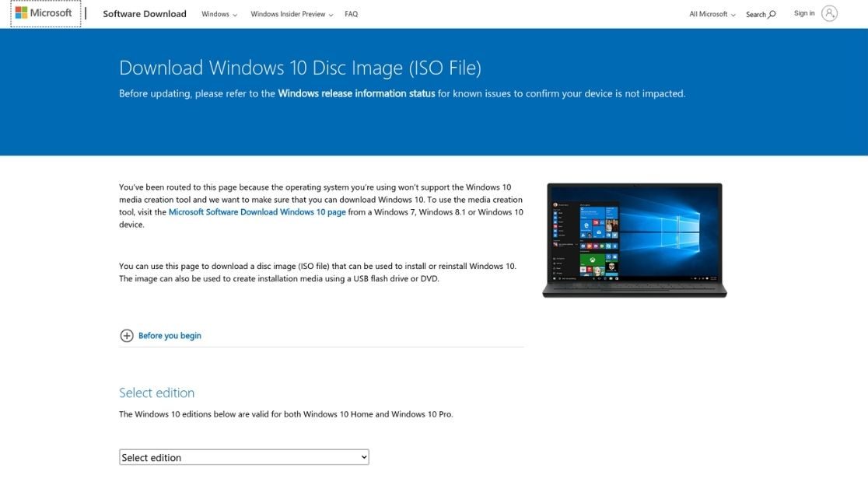
Task: Expand the All Microsoft menu
Action: 709,14
